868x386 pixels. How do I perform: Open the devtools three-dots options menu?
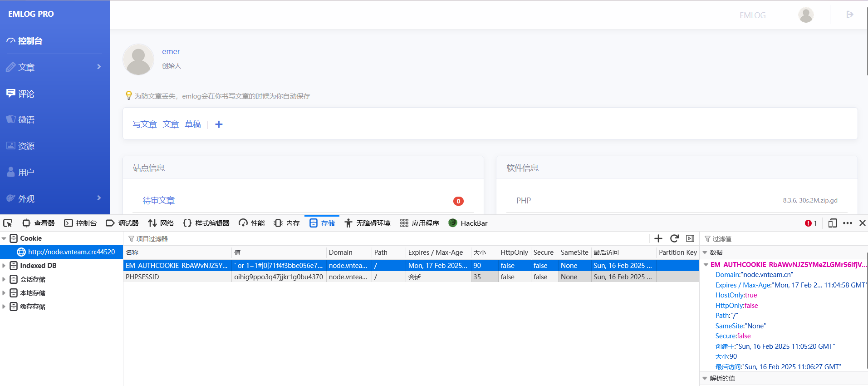click(848, 223)
